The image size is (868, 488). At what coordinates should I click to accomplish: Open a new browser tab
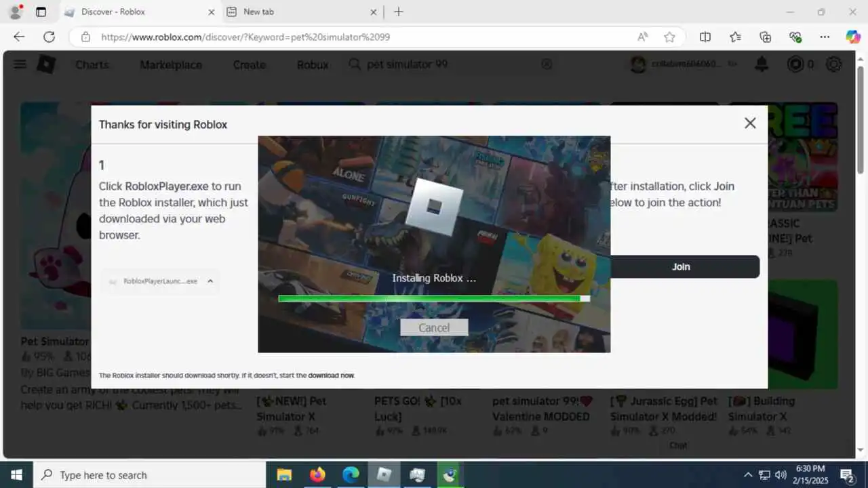coord(398,12)
